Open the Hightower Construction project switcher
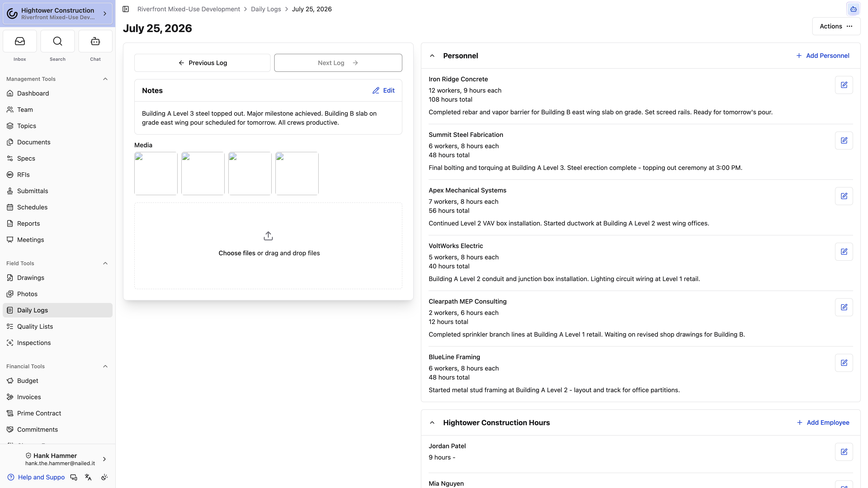The height and width of the screenshot is (488, 868). click(58, 14)
